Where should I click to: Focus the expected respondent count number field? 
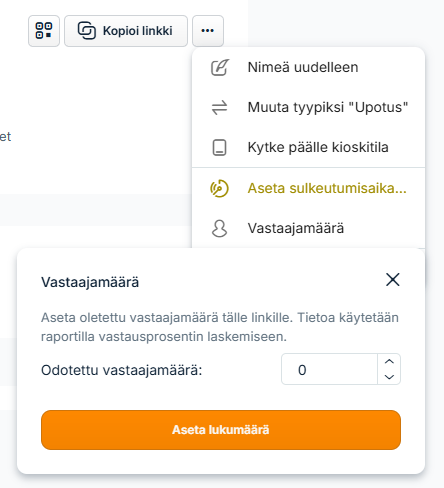[329, 369]
